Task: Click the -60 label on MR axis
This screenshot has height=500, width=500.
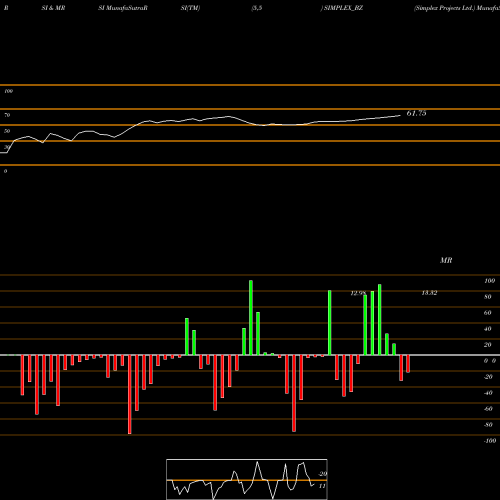Action: coord(488,409)
